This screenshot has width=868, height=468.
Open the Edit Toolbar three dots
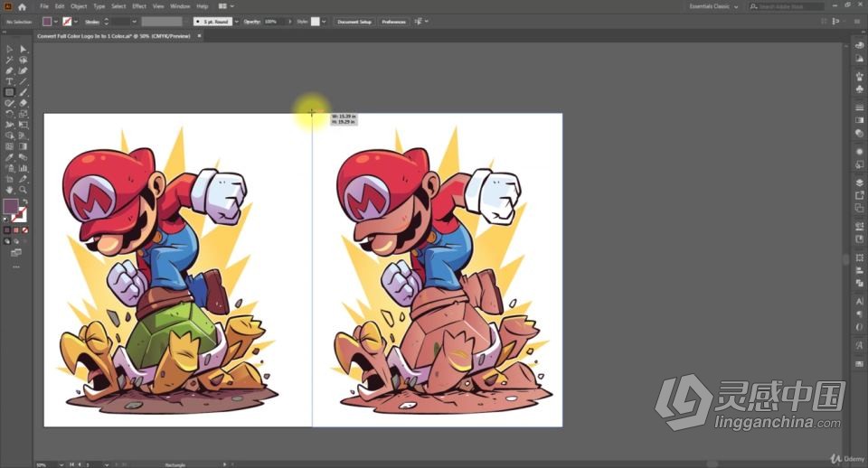(x=16, y=267)
